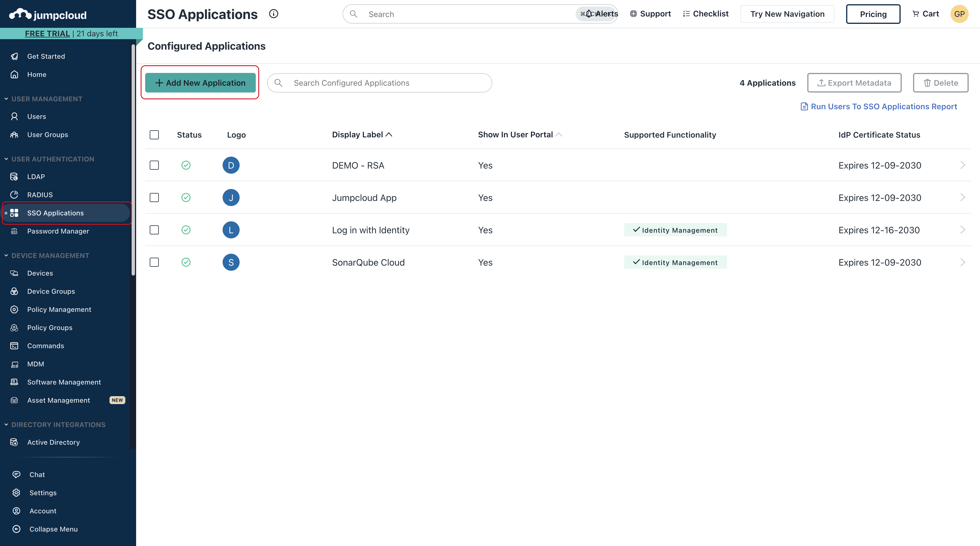Click the JumpCloud logo in the sidebar
Image resolution: width=980 pixels, height=546 pixels.
tap(48, 14)
